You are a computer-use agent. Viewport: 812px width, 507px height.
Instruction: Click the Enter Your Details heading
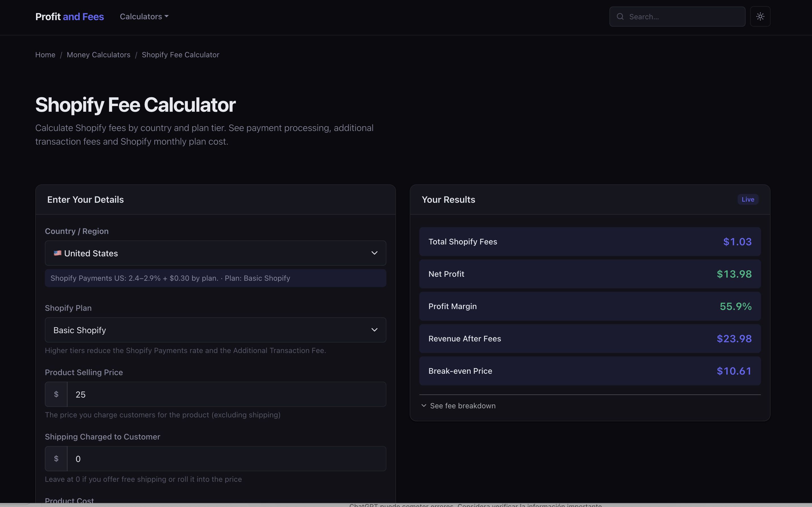(x=85, y=200)
